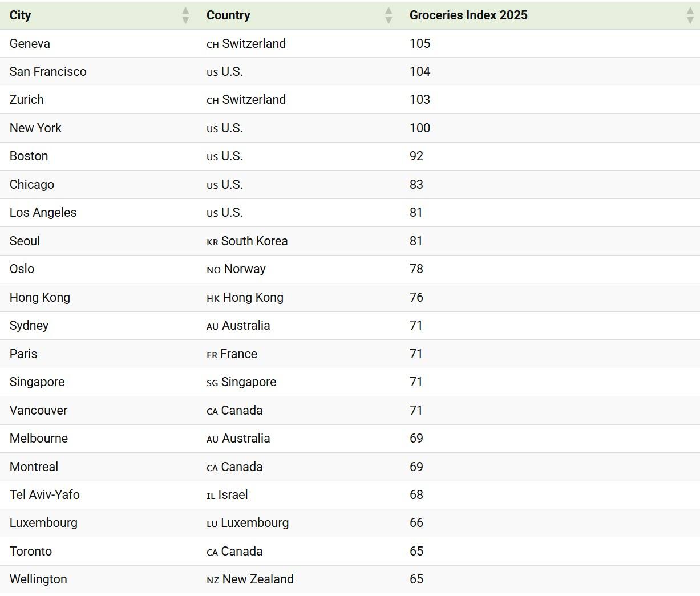The image size is (700, 596).
Task: Click the City column header
Action: tap(21, 15)
